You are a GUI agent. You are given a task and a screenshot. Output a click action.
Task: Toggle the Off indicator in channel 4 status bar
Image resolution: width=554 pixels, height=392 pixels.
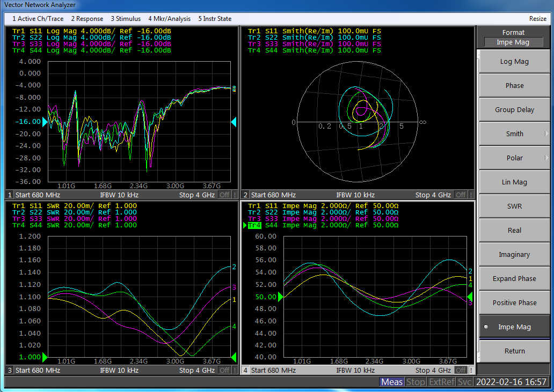click(461, 370)
